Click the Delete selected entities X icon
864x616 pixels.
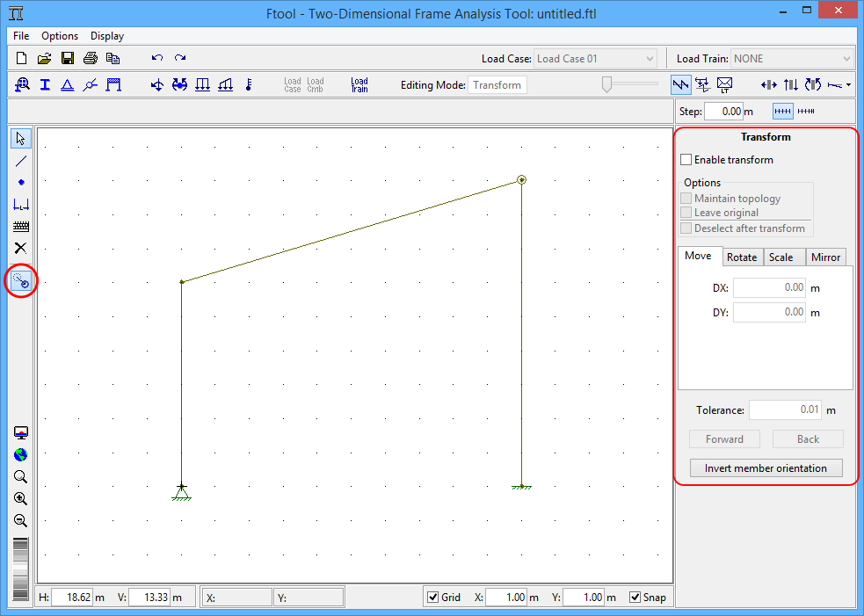pyautogui.click(x=21, y=248)
